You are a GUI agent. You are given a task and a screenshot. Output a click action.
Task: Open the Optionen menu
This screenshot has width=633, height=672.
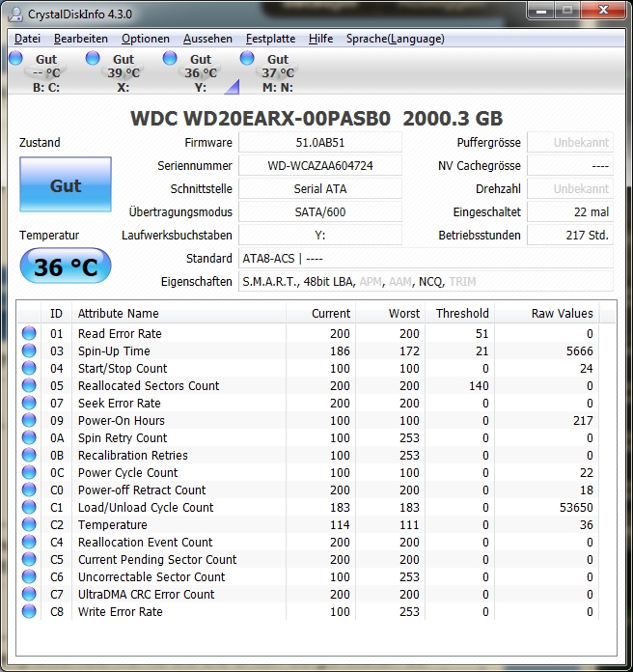tap(145, 39)
